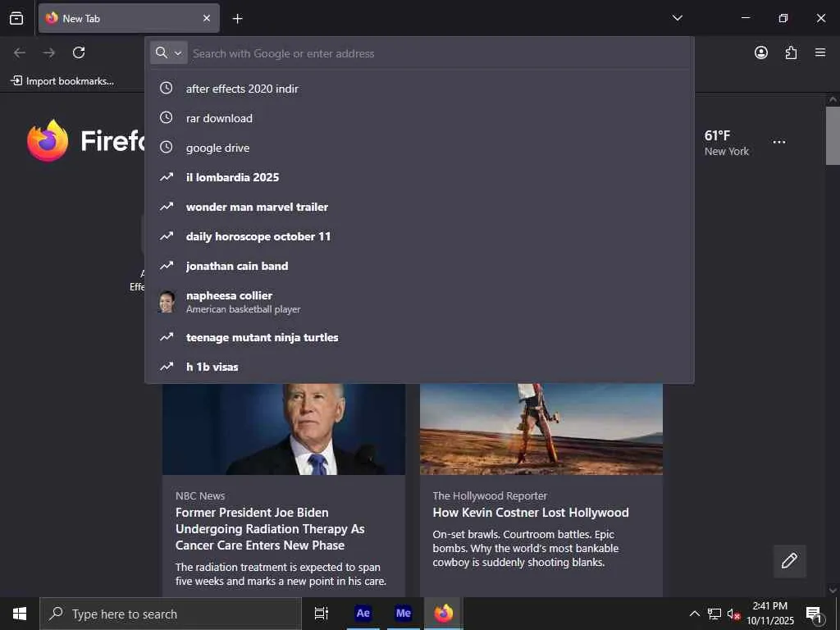This screenshot has width=840, height=630.
Task: Click the Napheesa Collier portrait thumbnail
Action: (167, 302)
